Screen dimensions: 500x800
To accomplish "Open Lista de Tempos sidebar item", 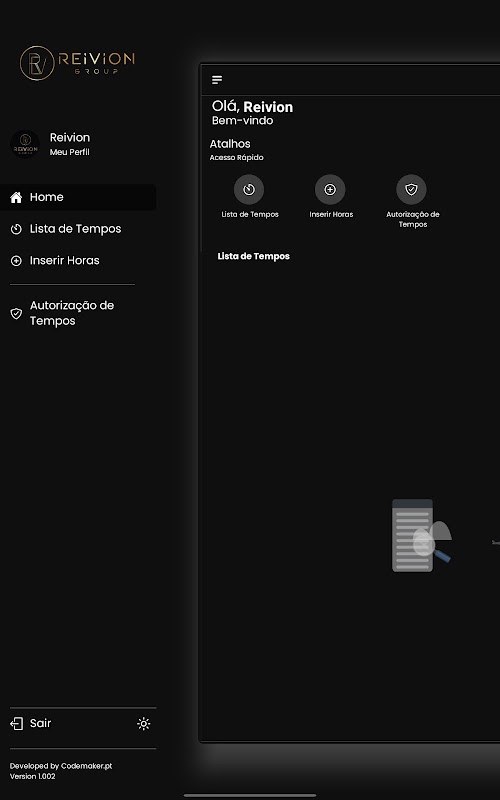I will coord(76,229).
